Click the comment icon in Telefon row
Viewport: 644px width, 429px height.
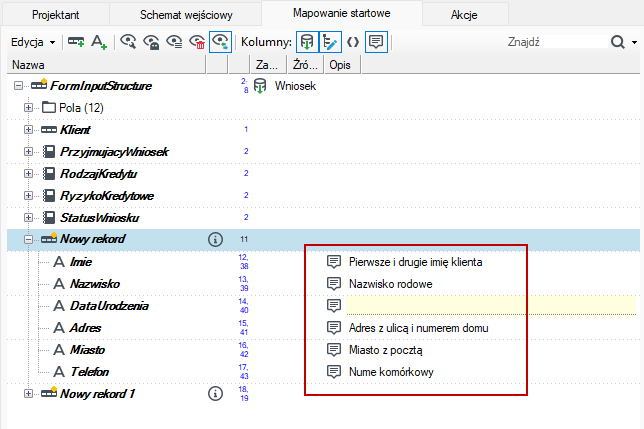click(x=334, y=372)
